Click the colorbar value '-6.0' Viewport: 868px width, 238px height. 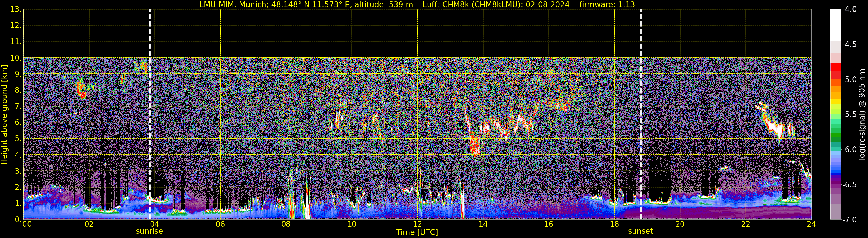[849, 150]
